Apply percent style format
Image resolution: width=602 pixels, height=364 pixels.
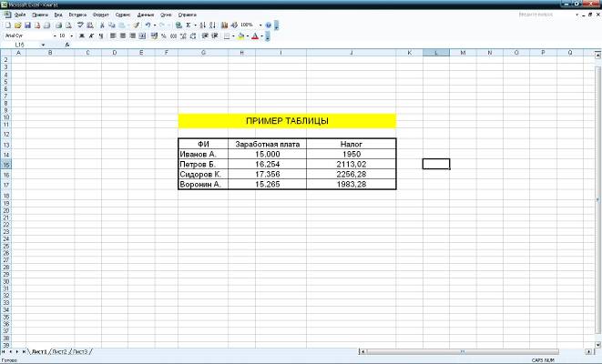point(164,36)
